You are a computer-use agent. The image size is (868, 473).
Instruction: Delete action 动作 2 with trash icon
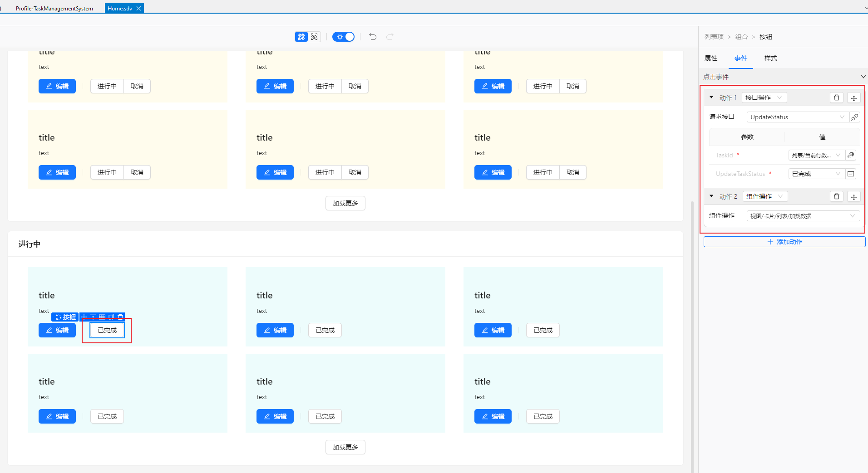(837, 196)
